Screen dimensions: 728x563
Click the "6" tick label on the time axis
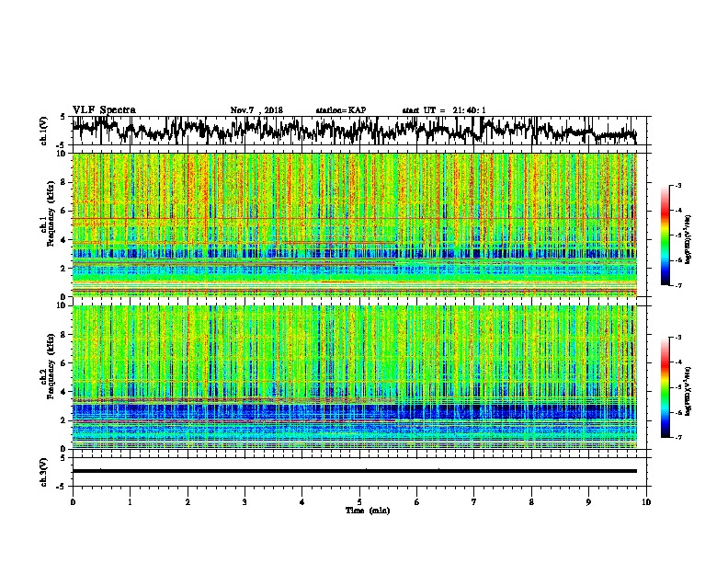click(x=417, y=501)
